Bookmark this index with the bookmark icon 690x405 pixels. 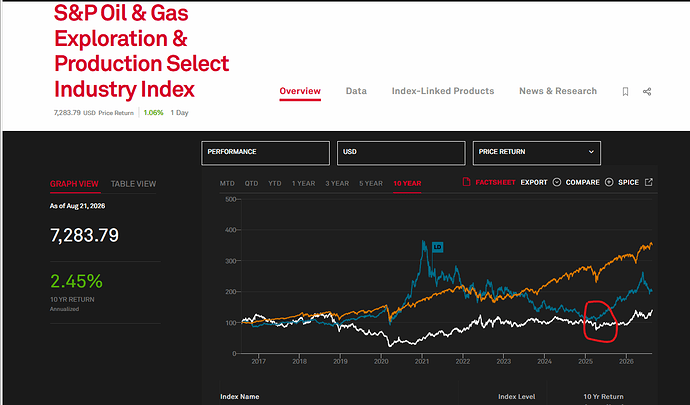click(x=625, y=92)
